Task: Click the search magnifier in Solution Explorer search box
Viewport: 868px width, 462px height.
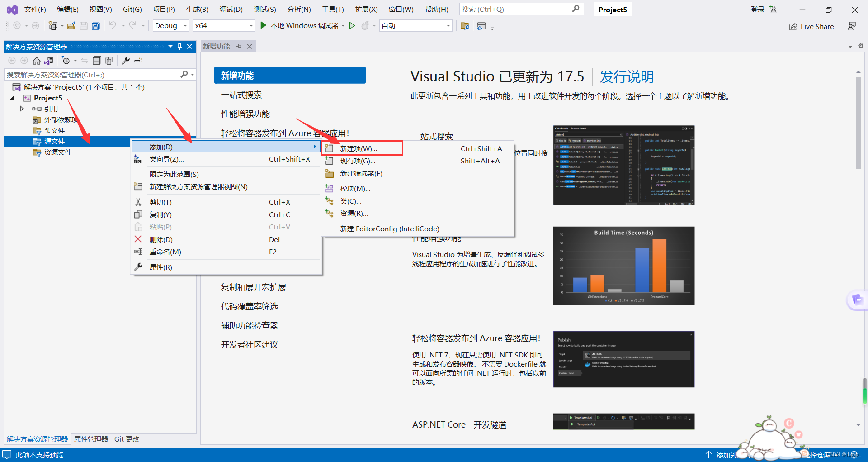Action: [184, 74]
